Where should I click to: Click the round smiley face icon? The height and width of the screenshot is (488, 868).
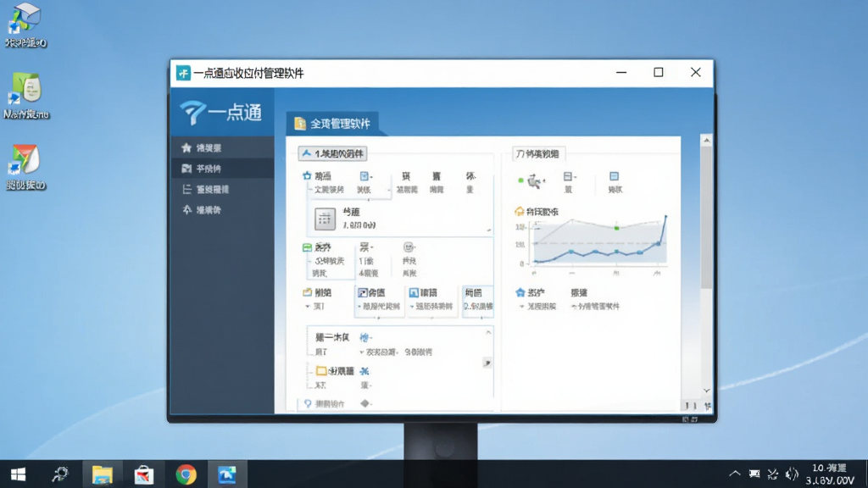[409, 247]
